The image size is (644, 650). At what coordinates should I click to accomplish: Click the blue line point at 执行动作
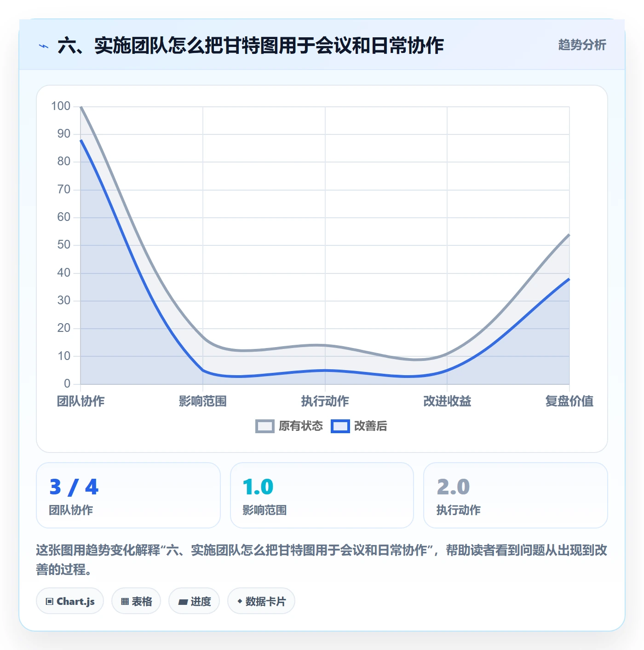tap(325, 370)
